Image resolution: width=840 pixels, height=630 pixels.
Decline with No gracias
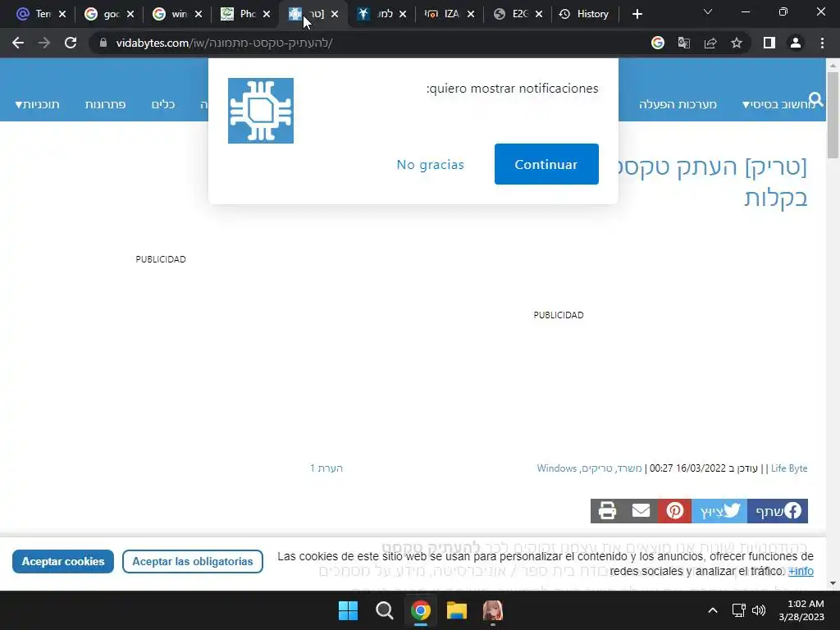(x=430, y=164)
